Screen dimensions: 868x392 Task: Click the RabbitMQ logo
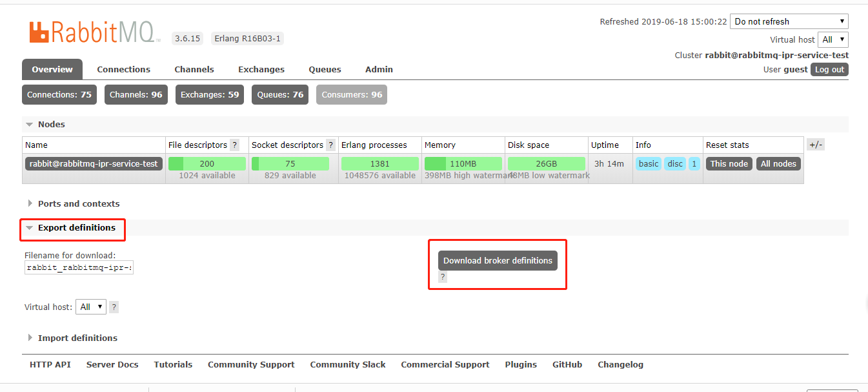point(95,32)
